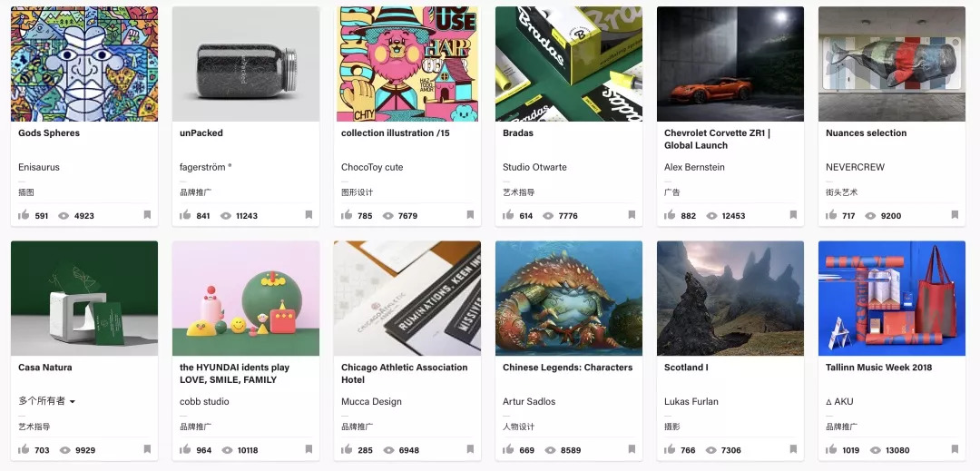Image resolution: width=980 pixels, height=471 pixels.
Task: Open the Chinese Legends: Characters title link
Action: click(x=567, y=368)
